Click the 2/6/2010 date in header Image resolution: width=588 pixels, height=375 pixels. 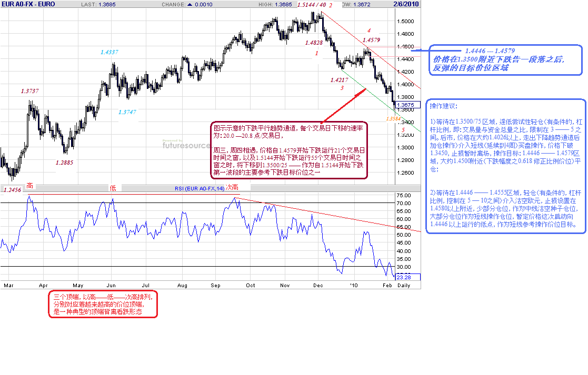click(x=406, y=4)
